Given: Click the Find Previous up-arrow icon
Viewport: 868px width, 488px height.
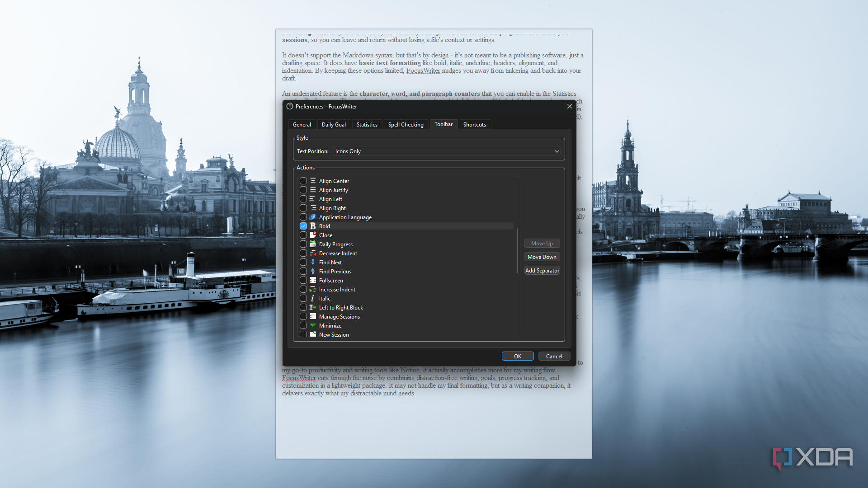Looking at the screenshot, I should pos(313,271).
